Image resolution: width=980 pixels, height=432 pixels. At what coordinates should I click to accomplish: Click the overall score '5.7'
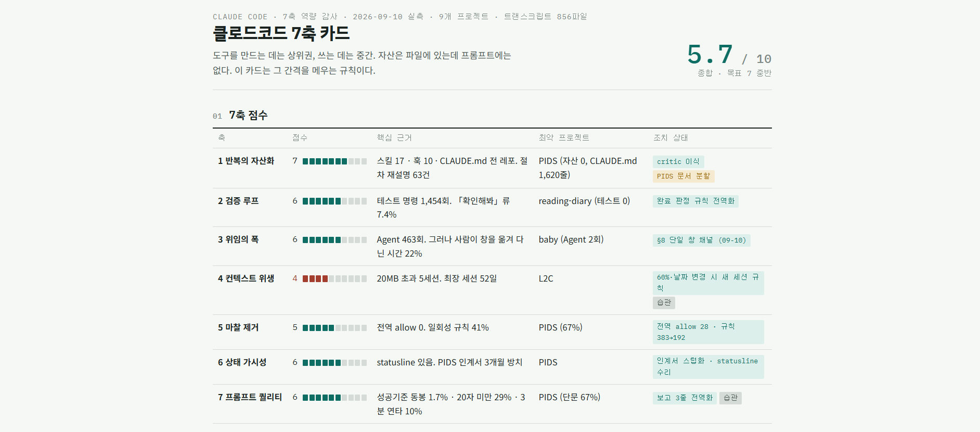tap(710, 55)
